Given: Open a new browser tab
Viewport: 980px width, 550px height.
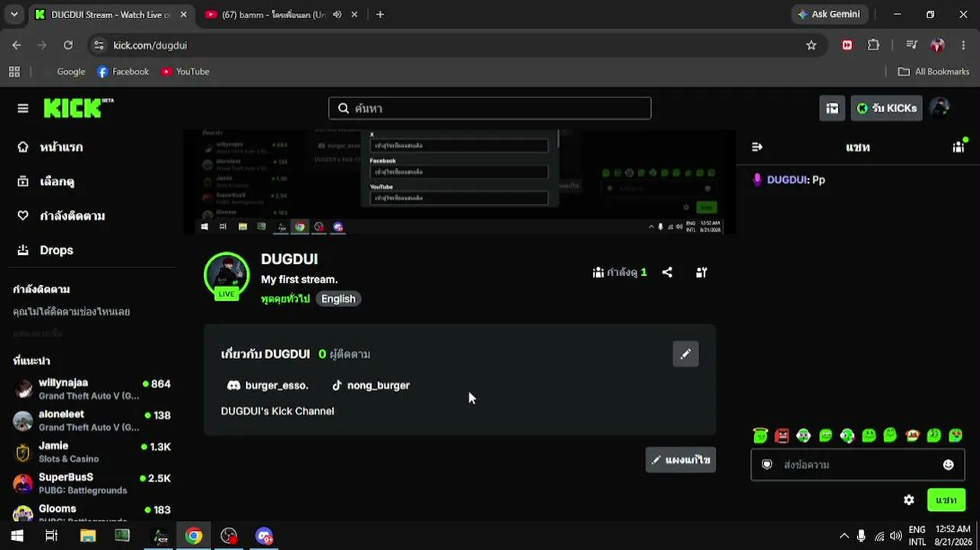Looking at the screenshot, I should [x=380, y=15].
